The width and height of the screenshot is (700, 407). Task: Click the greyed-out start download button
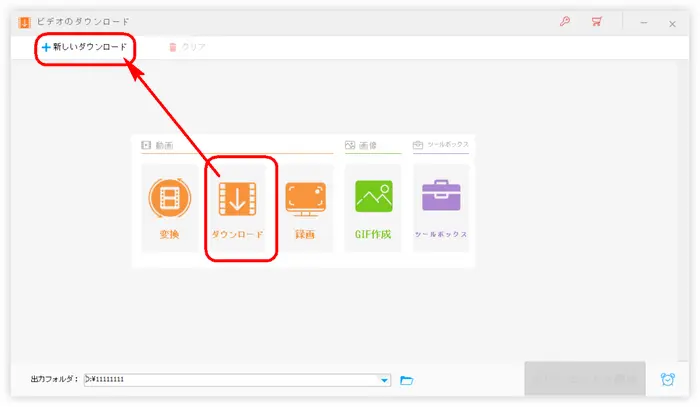click(x=585, y=379)
